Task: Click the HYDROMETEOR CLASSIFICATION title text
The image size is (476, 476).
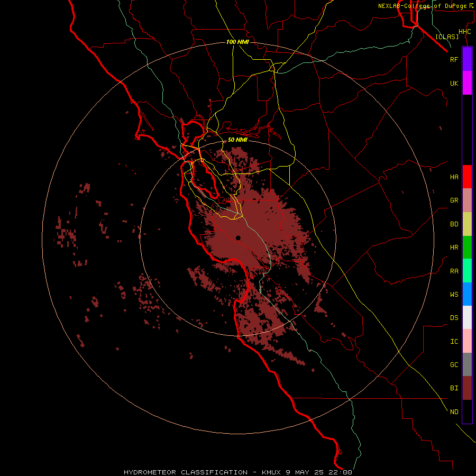Action: [x=186, y=472]
